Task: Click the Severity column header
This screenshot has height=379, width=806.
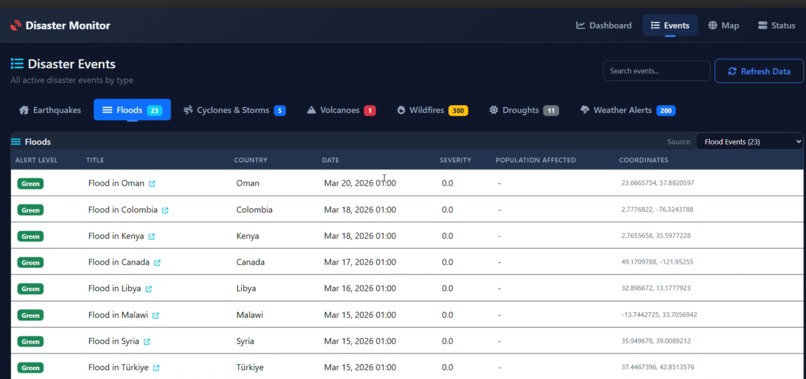Action: click(x=455, y=160)
